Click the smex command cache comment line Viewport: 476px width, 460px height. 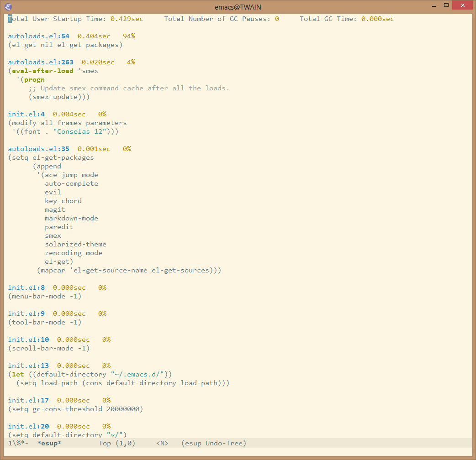pyautogui.click(x=129, y=88)
